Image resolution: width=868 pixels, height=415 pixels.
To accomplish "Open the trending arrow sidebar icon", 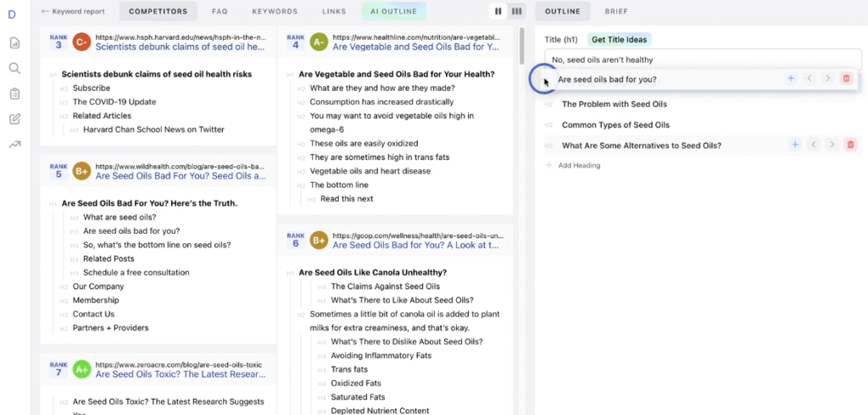I will [x=14, y=144].
